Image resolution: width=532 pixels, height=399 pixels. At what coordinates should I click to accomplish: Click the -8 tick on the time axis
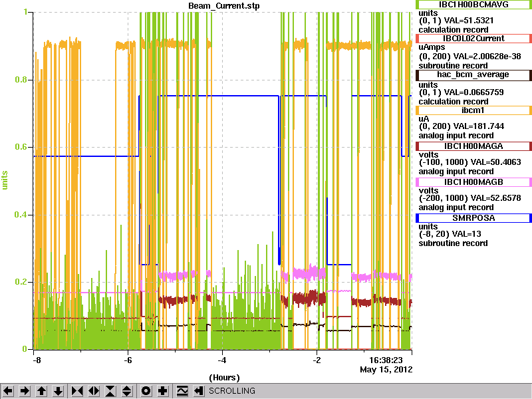point(37,360)
